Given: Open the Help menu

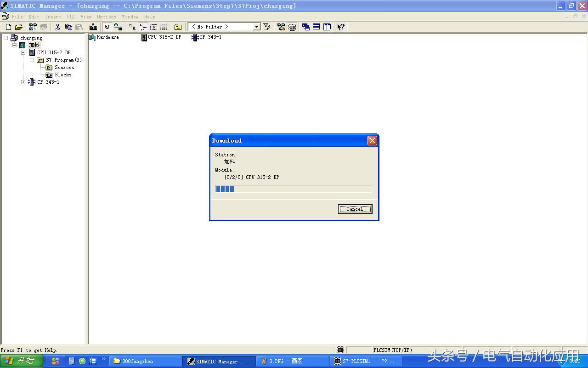Looking at the screenshot, I should pyautogui.click(x=149, y=17).
